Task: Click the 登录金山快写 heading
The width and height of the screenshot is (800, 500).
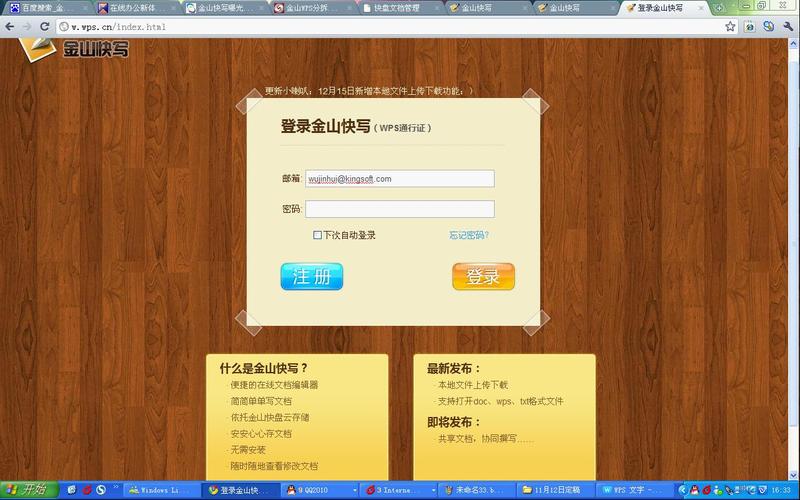Action: 325,126
